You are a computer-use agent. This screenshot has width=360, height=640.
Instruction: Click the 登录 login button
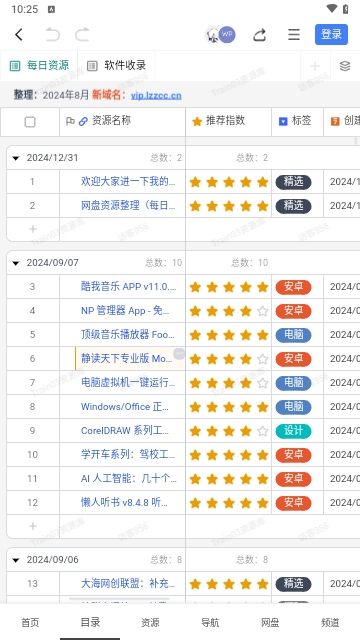[331, 35]
